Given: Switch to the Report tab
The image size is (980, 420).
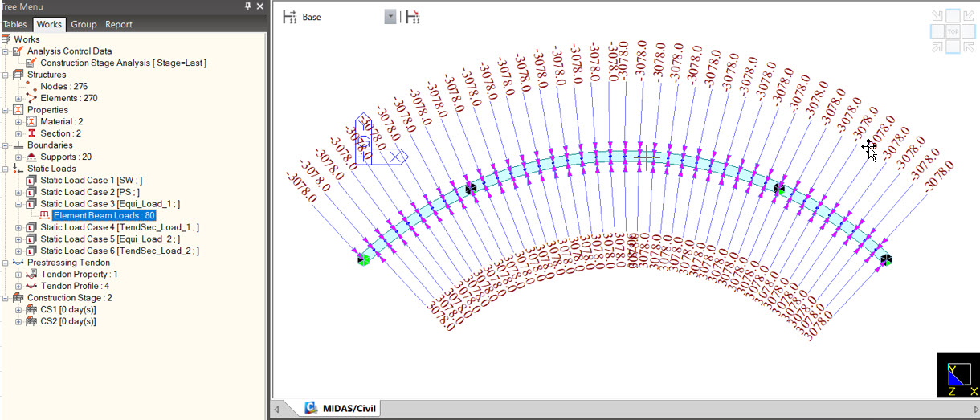Looking at the screenshot, I should 119,24.
